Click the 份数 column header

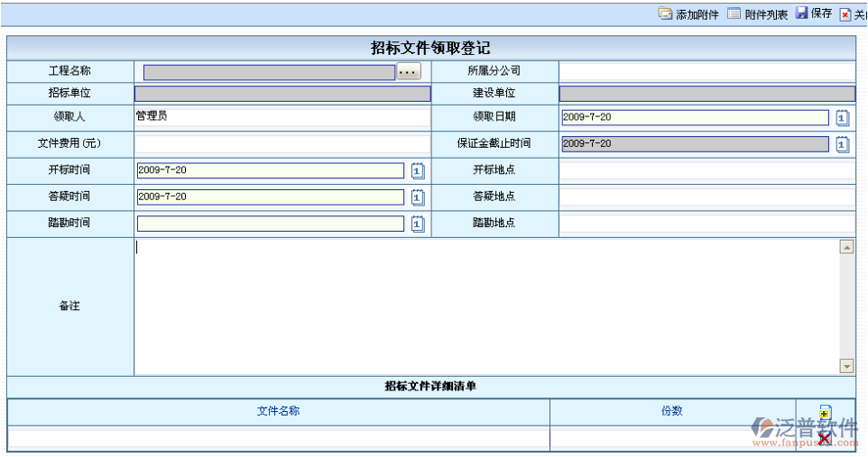pyautogui.click(x=672, y=411)
